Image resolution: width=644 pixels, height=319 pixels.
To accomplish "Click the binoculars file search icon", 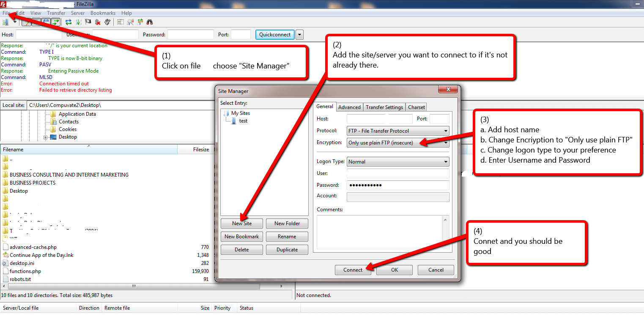I will click(150, 22).
